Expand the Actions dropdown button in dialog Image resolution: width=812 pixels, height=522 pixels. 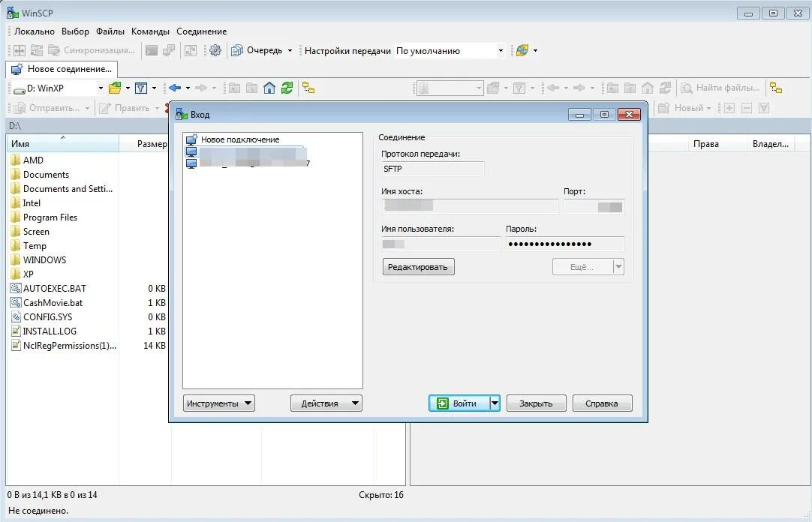coord(326,403)
